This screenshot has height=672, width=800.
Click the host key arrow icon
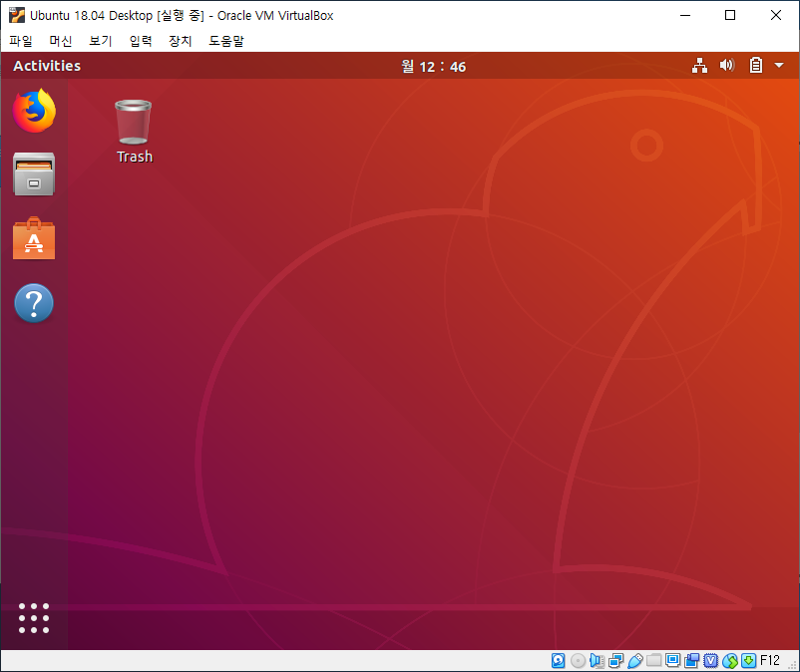pos(748,661)
